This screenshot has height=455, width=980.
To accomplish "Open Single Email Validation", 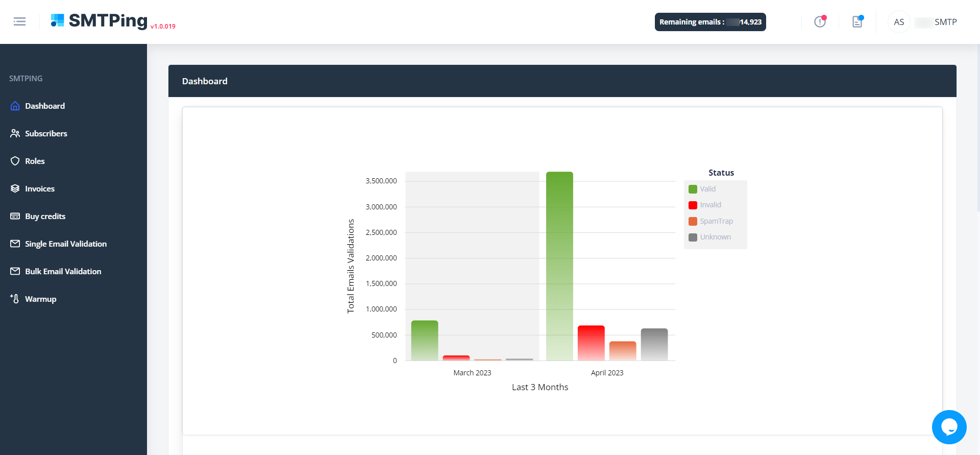I will 65,244.
